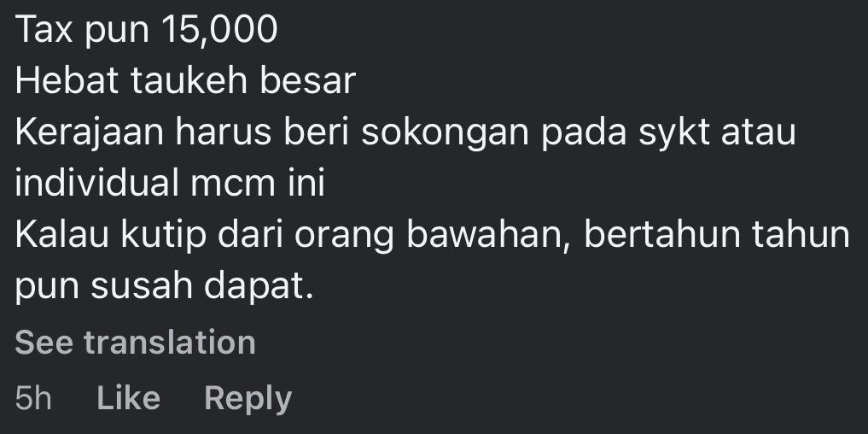Screen dimensions: 868x434
Task: Open the 5h timestamp link
Action: pyautogui.click(x=33, y=398)
